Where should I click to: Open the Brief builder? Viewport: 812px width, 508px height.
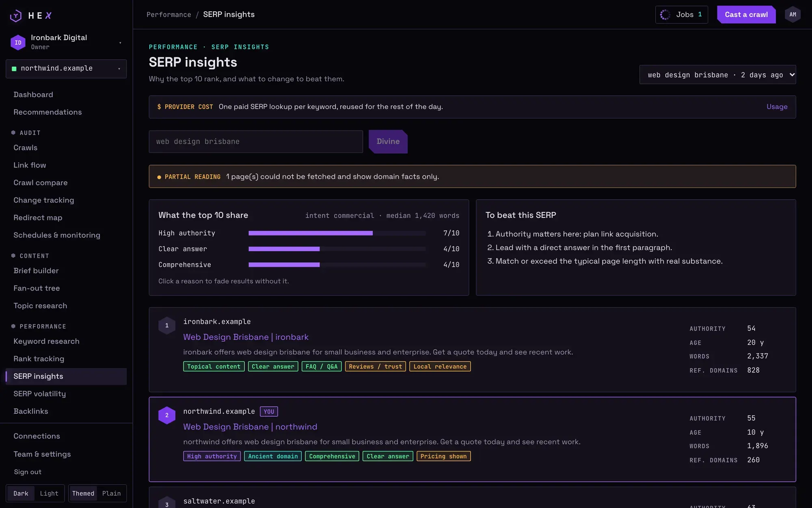coord(66,271)
